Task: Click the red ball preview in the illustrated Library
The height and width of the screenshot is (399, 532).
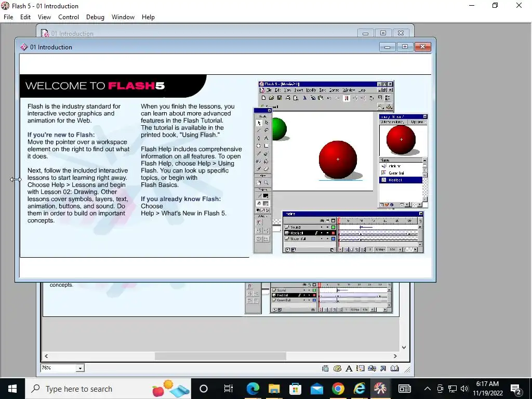Action: tap(401, 139)
